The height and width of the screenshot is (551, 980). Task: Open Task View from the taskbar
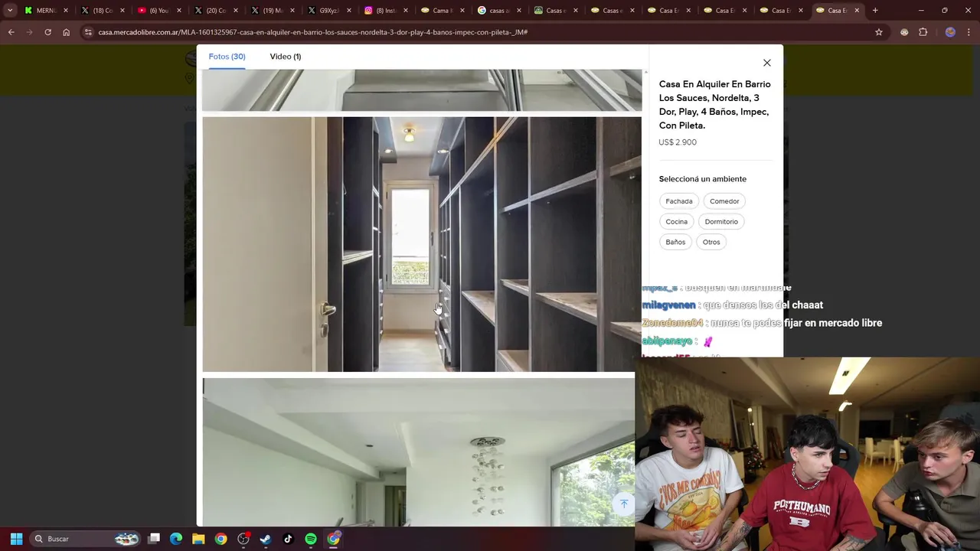154,539
